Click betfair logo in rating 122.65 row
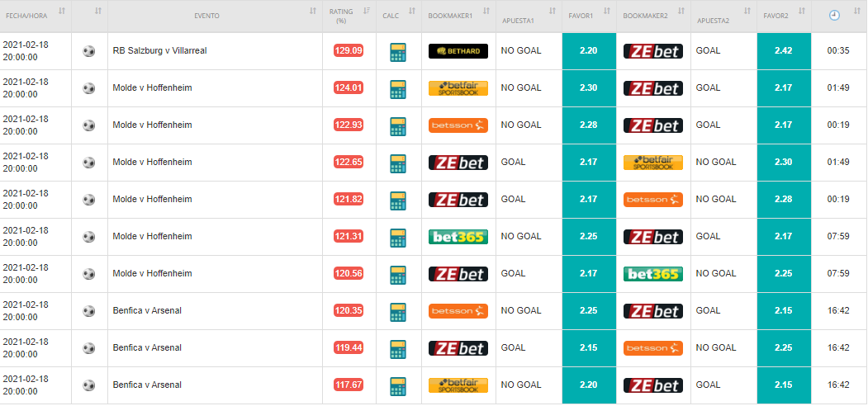Screen dimensions: 868x406 tap(652, 162)
